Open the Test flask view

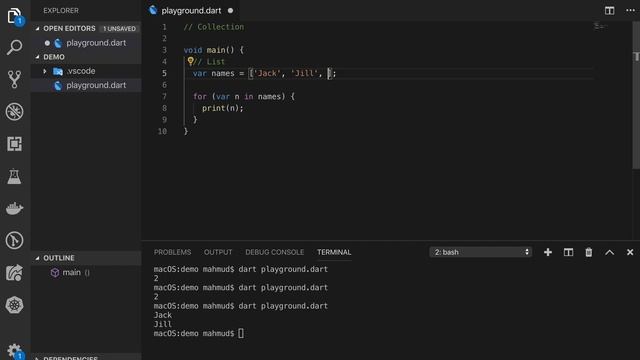tap(14, 176)
